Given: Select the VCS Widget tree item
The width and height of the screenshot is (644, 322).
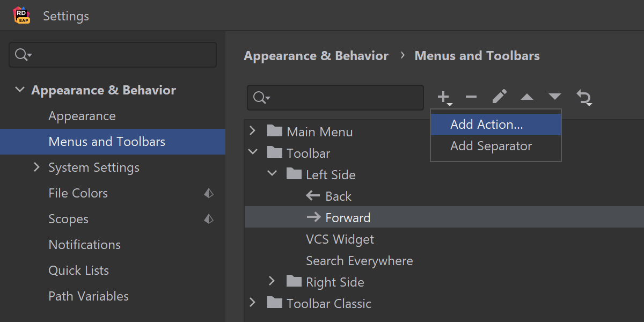Looking at the screenshot, I should tap(340, 239).
